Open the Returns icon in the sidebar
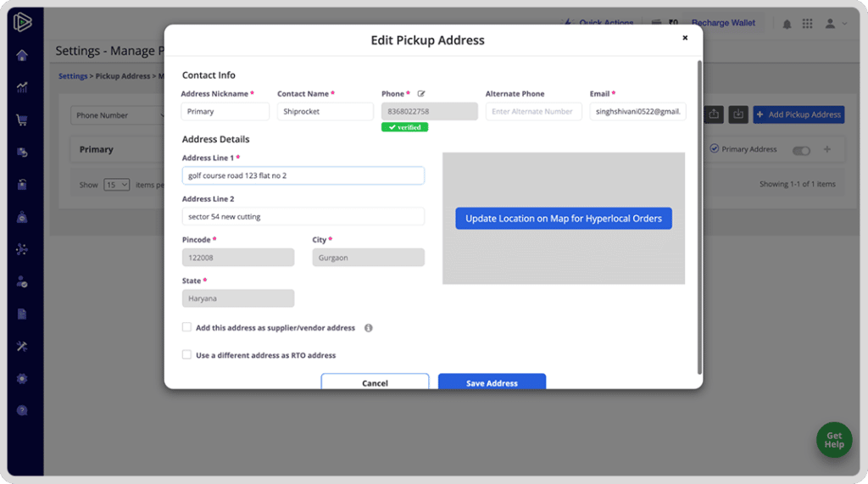Screen dimensions: 868x484 point(22,153)
